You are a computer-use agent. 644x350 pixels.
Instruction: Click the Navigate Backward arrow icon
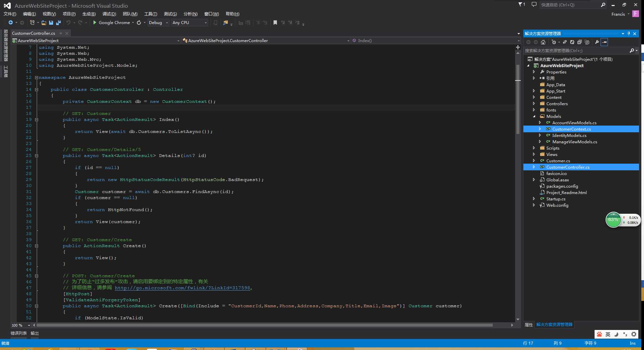11,22
